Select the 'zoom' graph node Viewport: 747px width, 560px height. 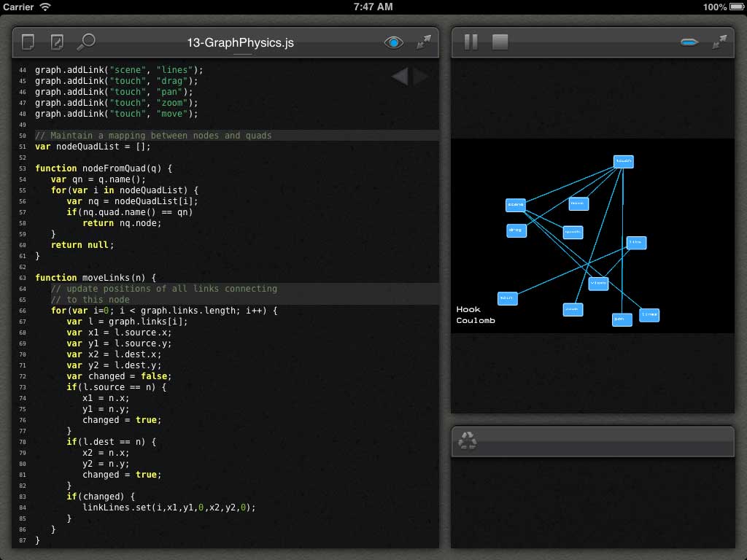(573, 309)
